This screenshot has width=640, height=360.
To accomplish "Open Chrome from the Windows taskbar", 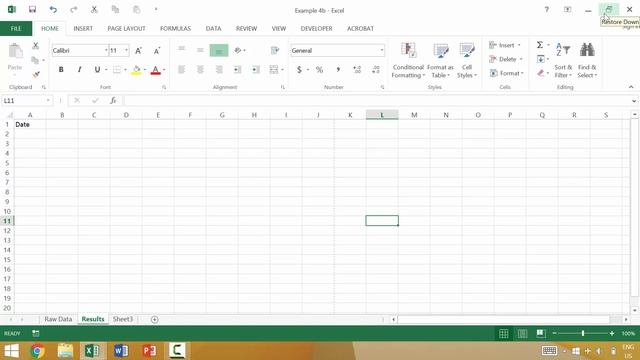I will coord(37,351).
